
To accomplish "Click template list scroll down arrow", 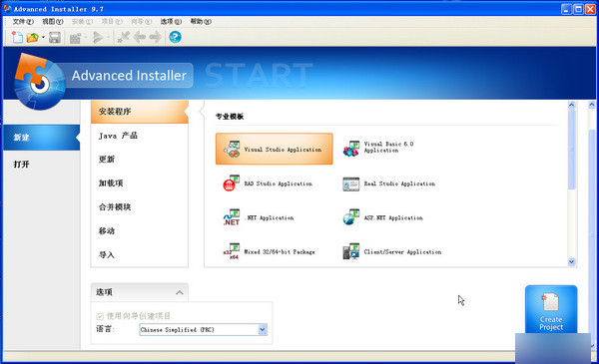I will (x=571, y=261).
